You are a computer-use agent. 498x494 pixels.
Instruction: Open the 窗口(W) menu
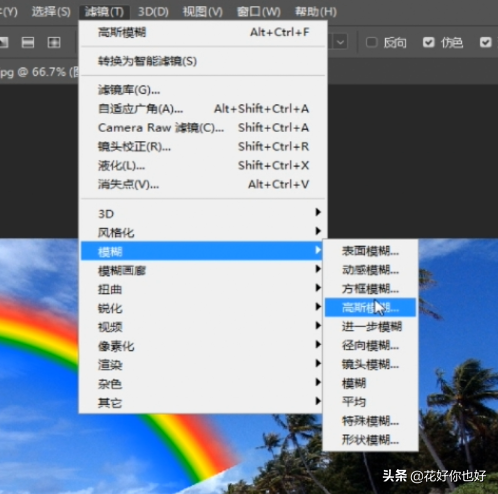[259, 12]
